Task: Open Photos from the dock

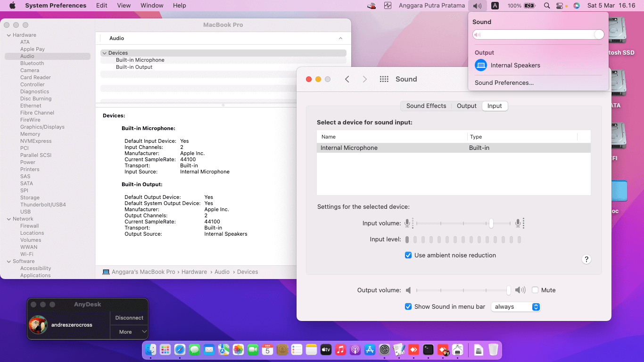Action: coord(238,350)
